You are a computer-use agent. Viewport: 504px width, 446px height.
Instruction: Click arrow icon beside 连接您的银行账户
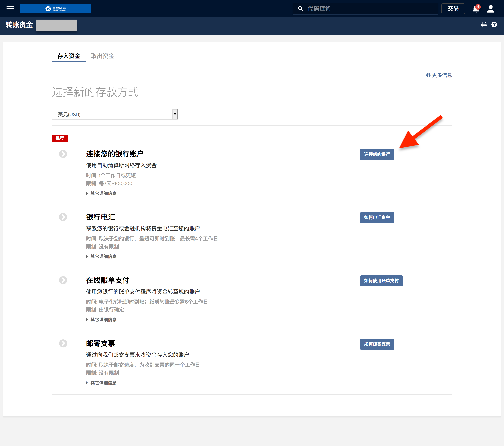click(x=63, y=154)
